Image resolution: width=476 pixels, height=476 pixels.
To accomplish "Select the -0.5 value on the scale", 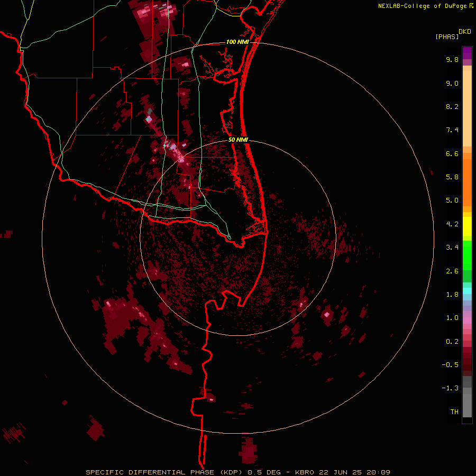I will pos(450,365).
